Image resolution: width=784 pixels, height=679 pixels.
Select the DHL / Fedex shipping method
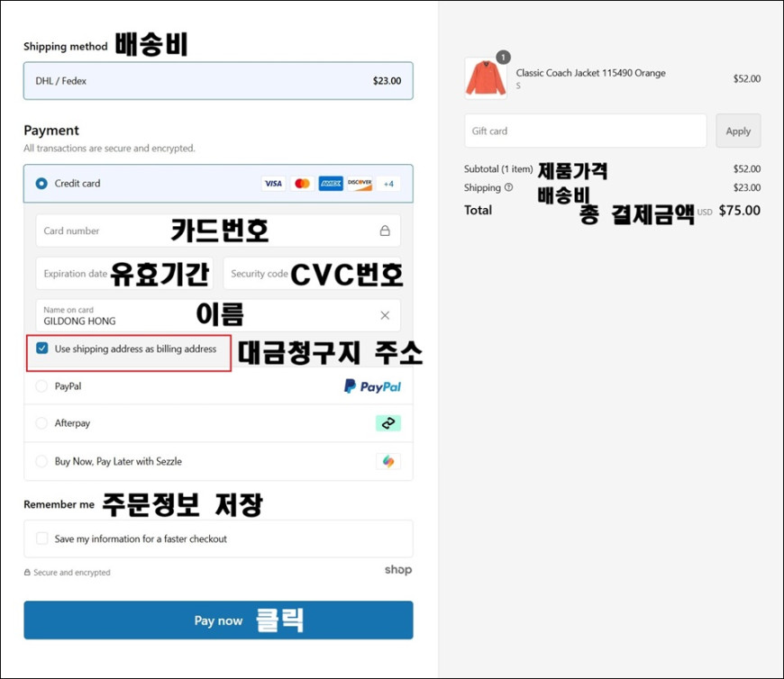coord(218,81)
